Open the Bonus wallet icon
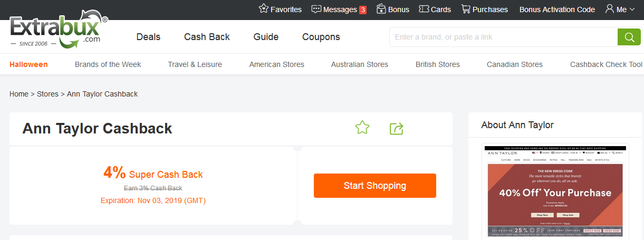The width and height of the screenshot is (644, 240). [382, 9]
